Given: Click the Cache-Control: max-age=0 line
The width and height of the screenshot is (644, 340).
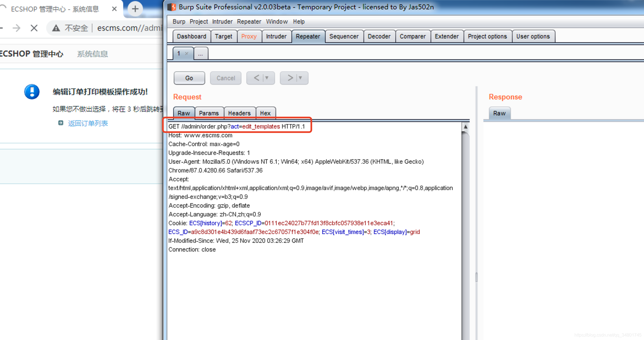Looking at the screenshot, I should (204, 144).
